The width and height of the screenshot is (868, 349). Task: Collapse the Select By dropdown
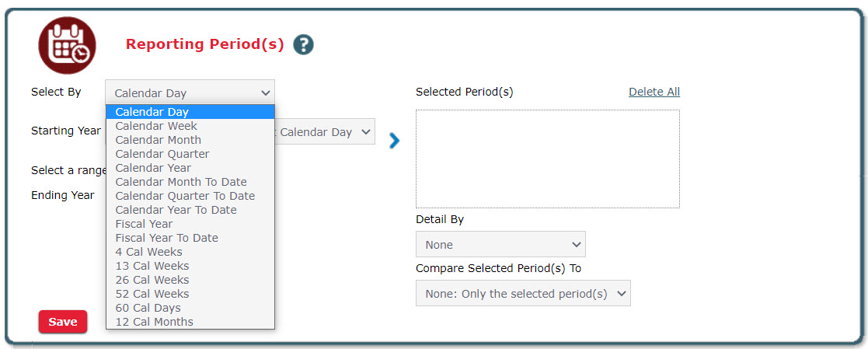(190, 92)
